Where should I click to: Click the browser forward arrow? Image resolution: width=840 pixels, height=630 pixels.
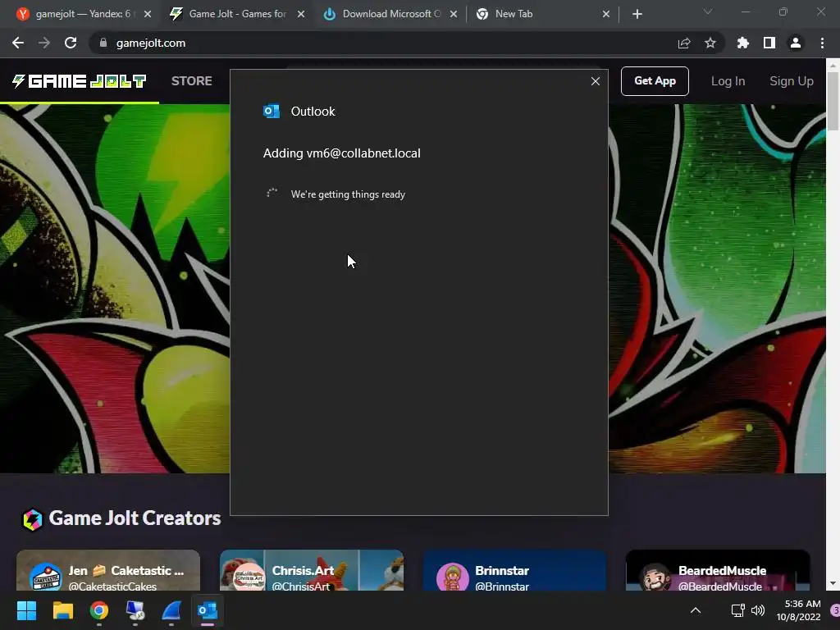pyautogui.click(x=44, y=43)
